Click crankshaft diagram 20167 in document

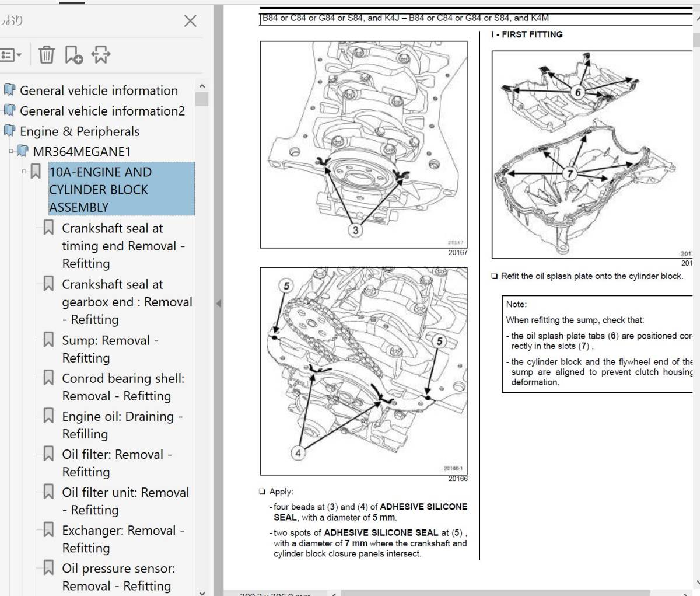[x=363, y=145]
